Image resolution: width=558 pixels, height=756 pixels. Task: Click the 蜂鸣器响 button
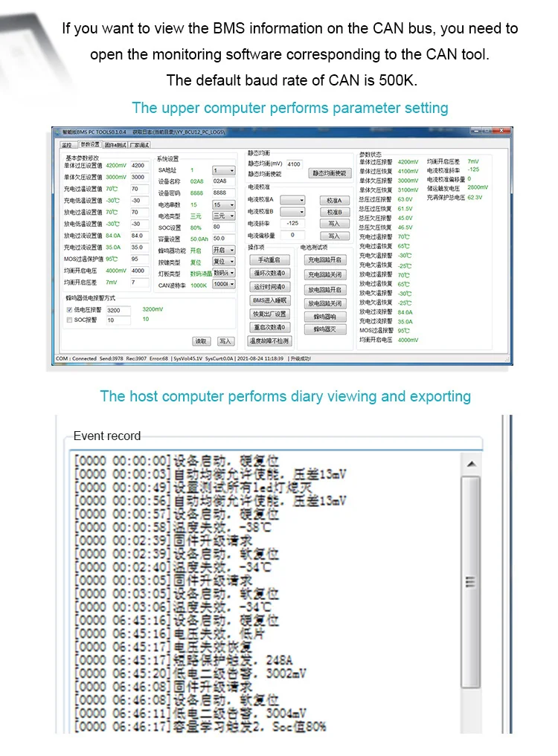[324, 317]
